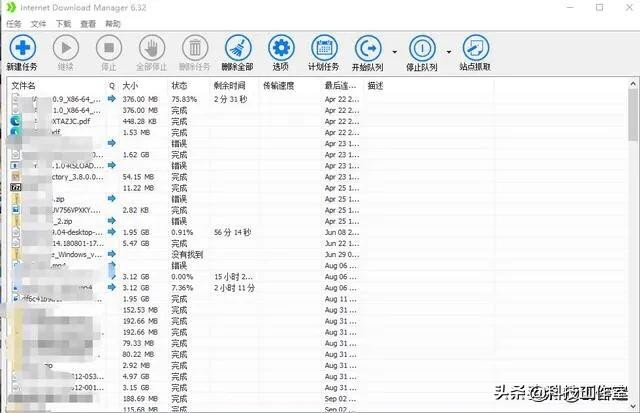Open the 下载 menu

coord(63,23)
